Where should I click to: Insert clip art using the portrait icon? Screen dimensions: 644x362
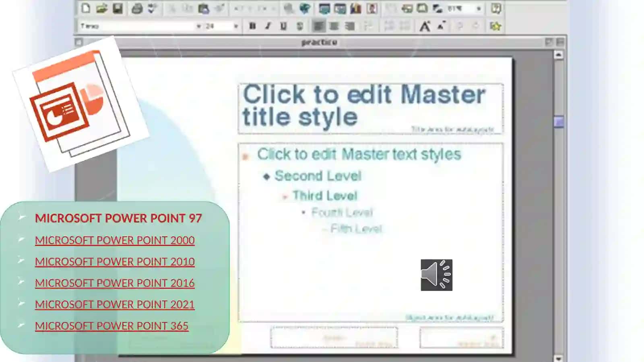click(x=372, y=8)
